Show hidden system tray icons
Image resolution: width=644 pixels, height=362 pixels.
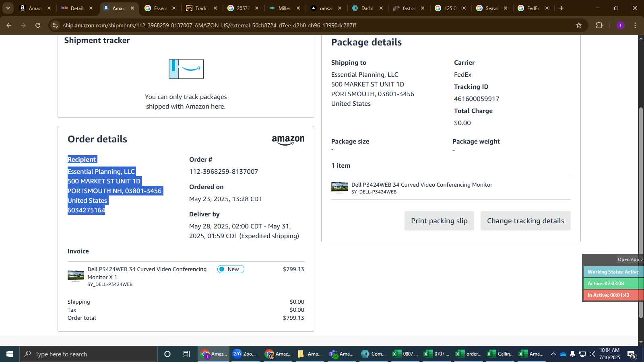(553, 354)
